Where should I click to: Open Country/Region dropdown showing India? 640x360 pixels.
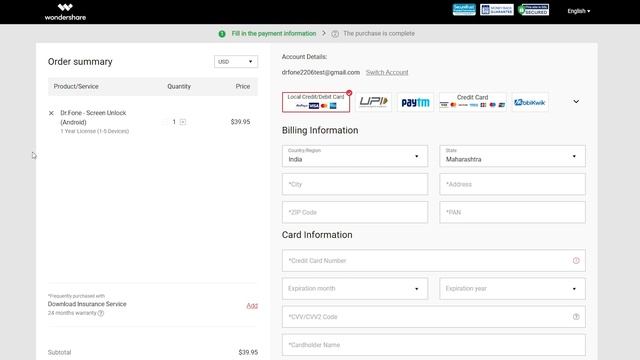(x=355, y=156)
